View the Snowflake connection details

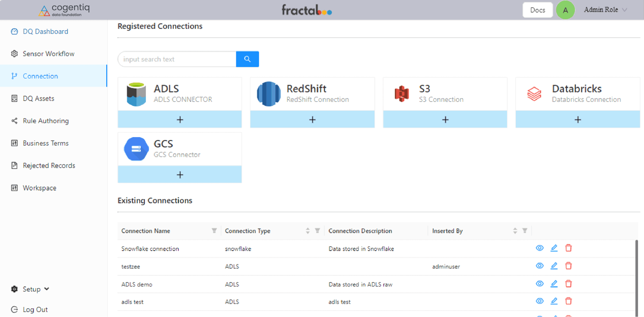pyautogui.click(x=540, y=248)
